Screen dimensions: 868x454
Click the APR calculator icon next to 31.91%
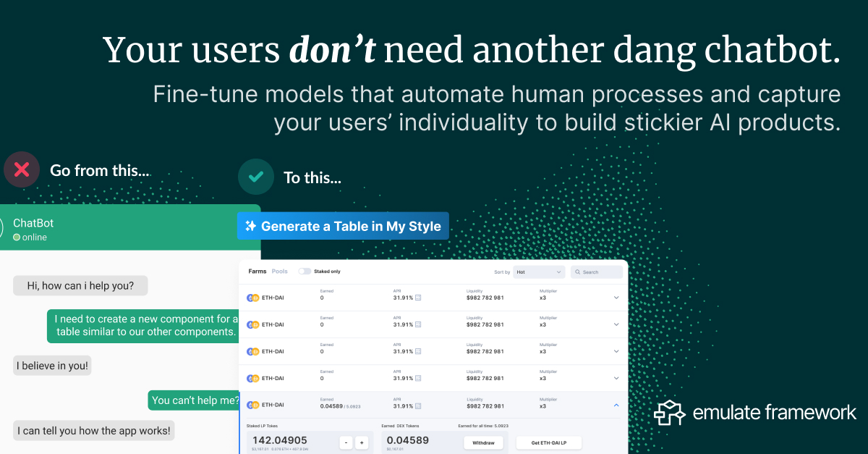[418, 298]
